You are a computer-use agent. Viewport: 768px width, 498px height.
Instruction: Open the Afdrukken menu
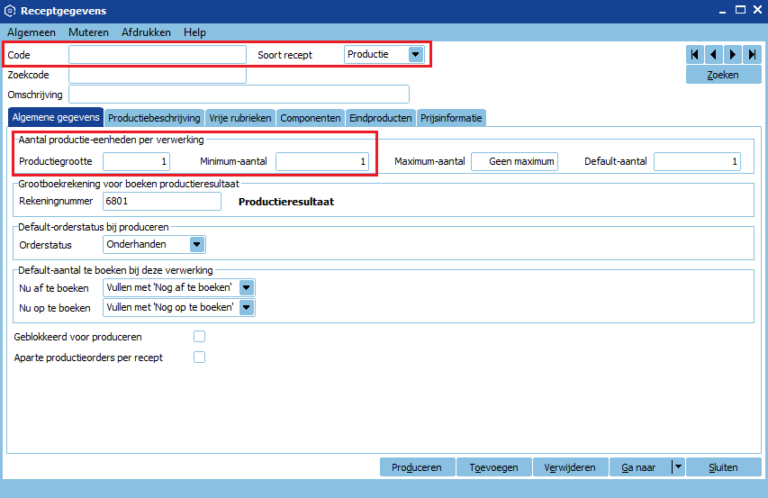147,32
